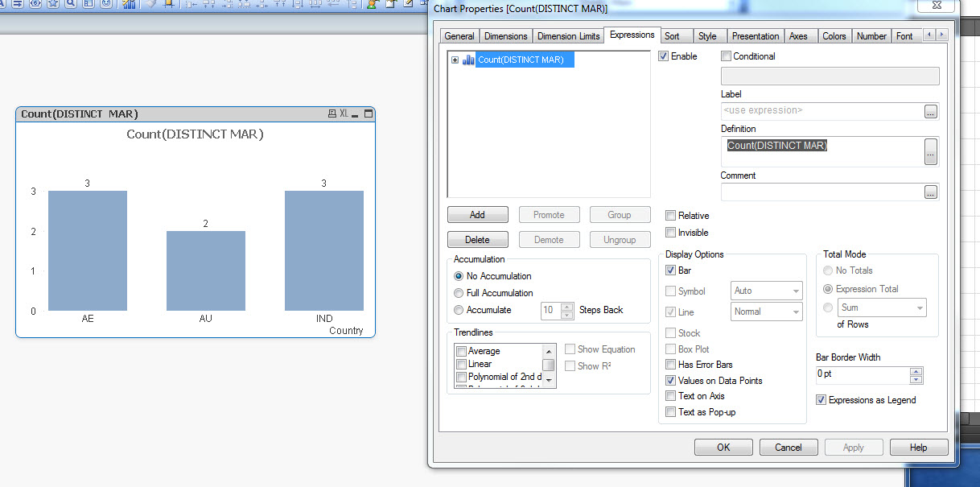Open Comment editor ellipsis button

pyautogui.click(x=931, y=192)
